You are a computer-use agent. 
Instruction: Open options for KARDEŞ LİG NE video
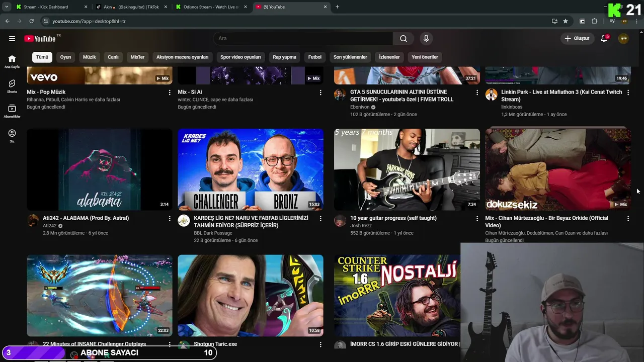click(x=320, y=219)
